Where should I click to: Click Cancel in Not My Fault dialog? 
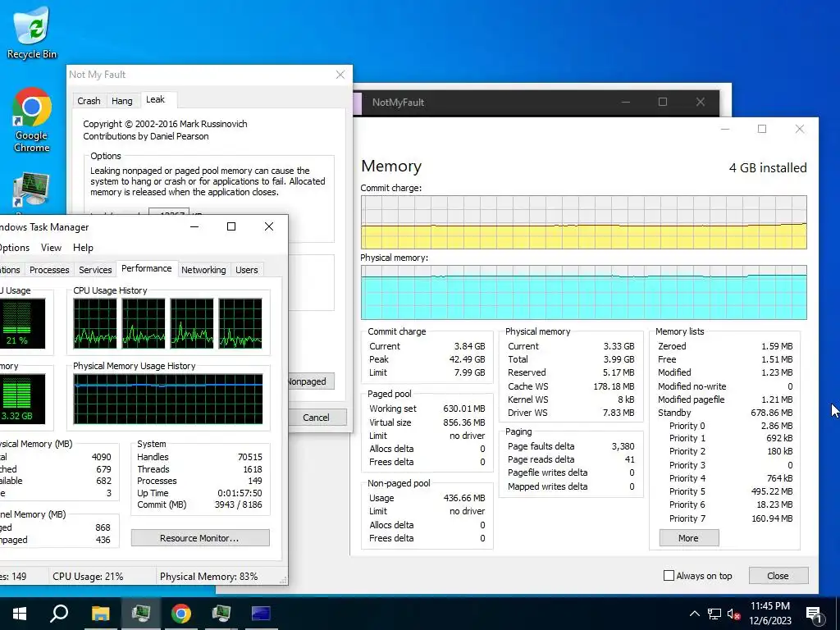click(316, 418)
